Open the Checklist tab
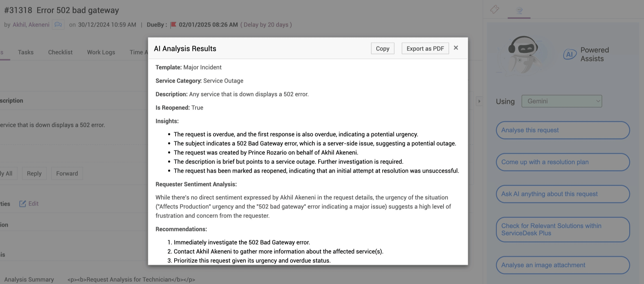This screenshot has width=644, height=284. [60, 52]
